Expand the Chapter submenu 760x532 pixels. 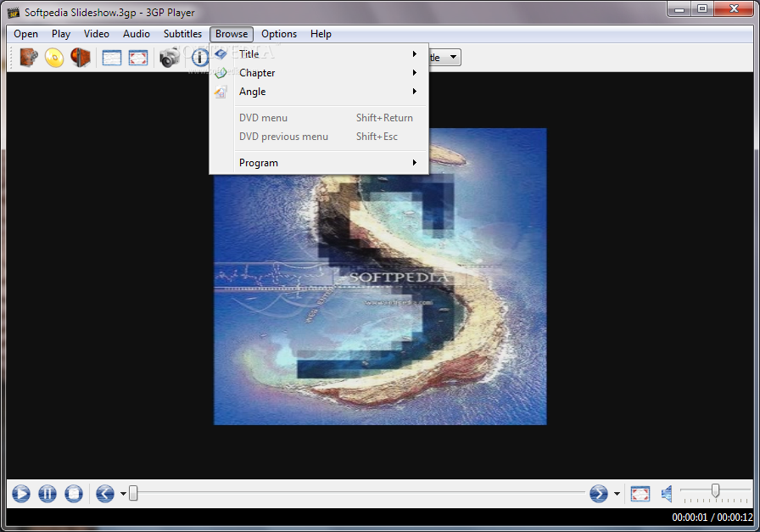tap(320, 73)
